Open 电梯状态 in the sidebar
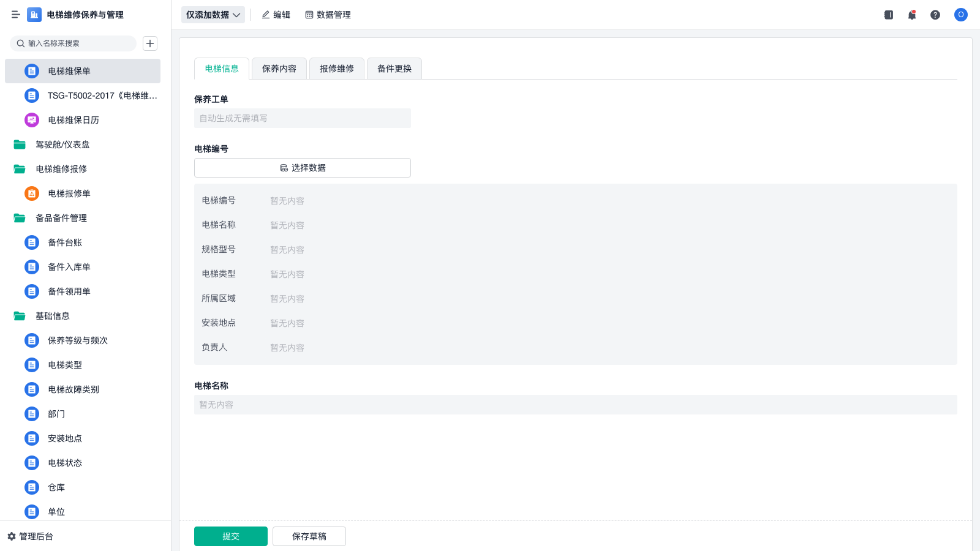This screenshot has width=980, height=551. (83, 463)
